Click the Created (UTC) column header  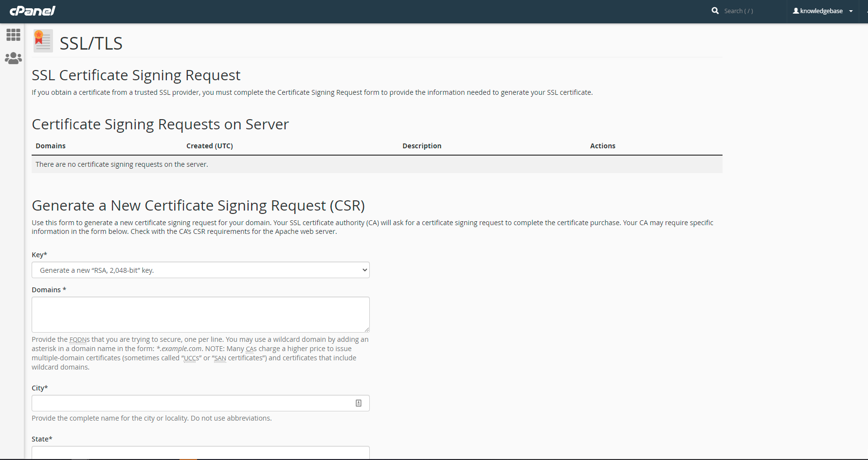click(x=210, y=145)
